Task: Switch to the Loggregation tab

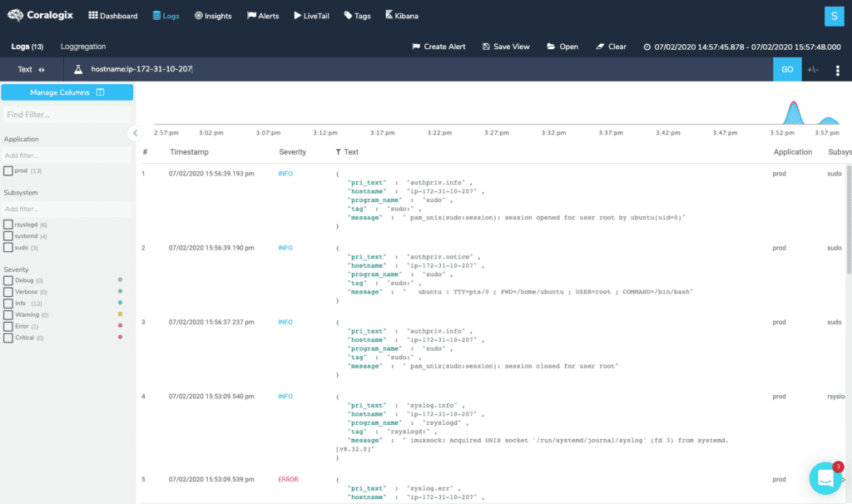Action: point(83,47)
